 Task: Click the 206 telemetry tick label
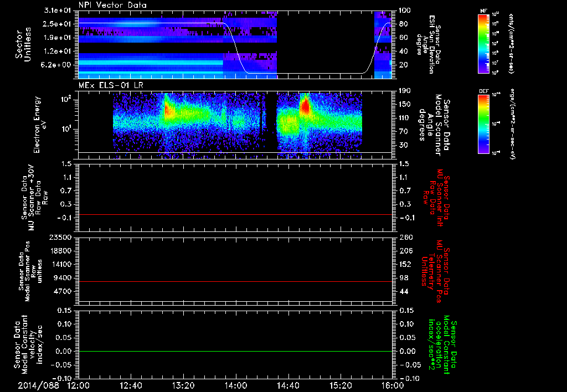tap(405, 251)
